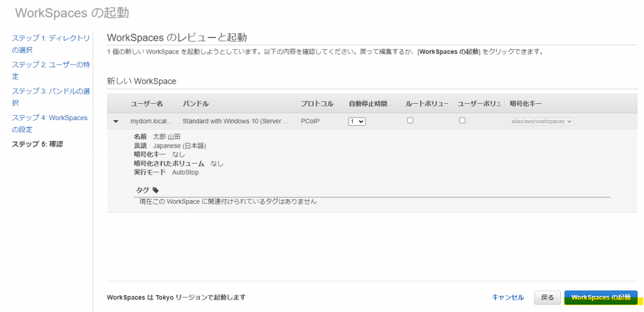Open ステップ 2: ユーザーの特定
This screenshot has width=644, height=312.
[x=50, y=70]
